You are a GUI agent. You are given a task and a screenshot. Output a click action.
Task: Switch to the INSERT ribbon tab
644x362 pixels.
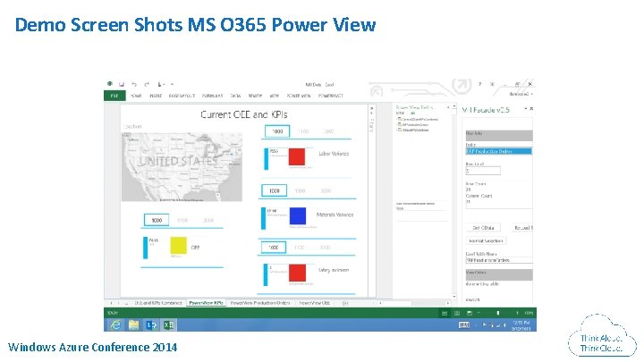point(156,96)
